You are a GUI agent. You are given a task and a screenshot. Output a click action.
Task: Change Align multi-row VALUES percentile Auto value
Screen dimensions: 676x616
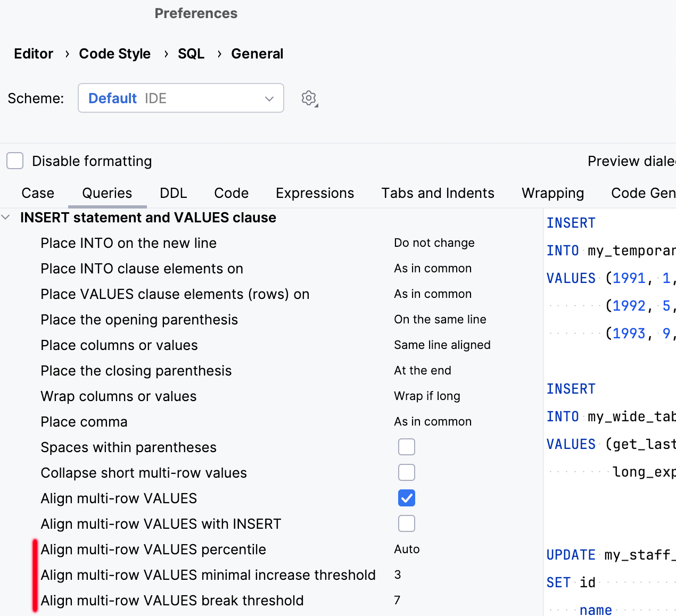(x=407, y=550)
